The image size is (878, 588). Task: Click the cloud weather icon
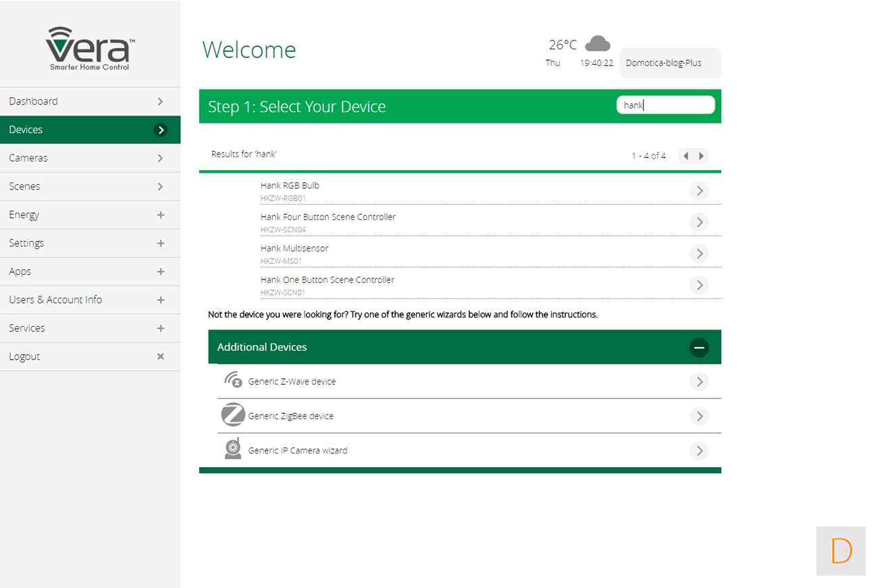click(597, 44)
